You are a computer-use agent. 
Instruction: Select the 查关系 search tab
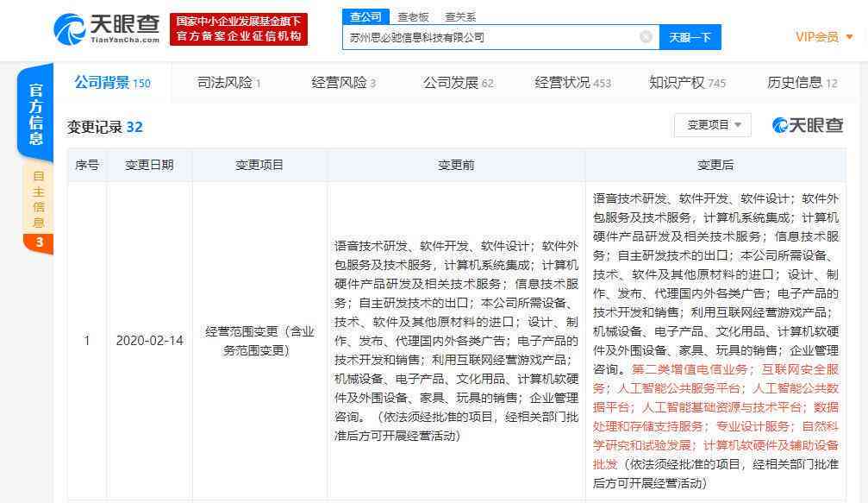click(x=460, y=16)
